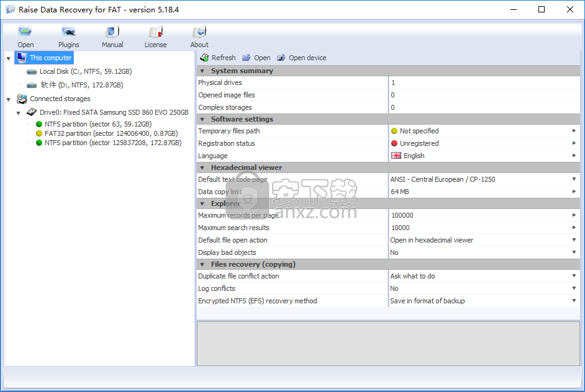Open Display bad objects dropdown arrow
This screenshot has width=585, height=392.
[574, 252]
